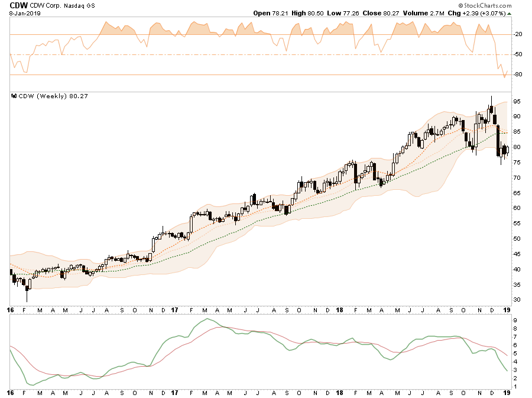Click the 80 price axis label
This screenshot has width=532, height=398.
[517, 147]
